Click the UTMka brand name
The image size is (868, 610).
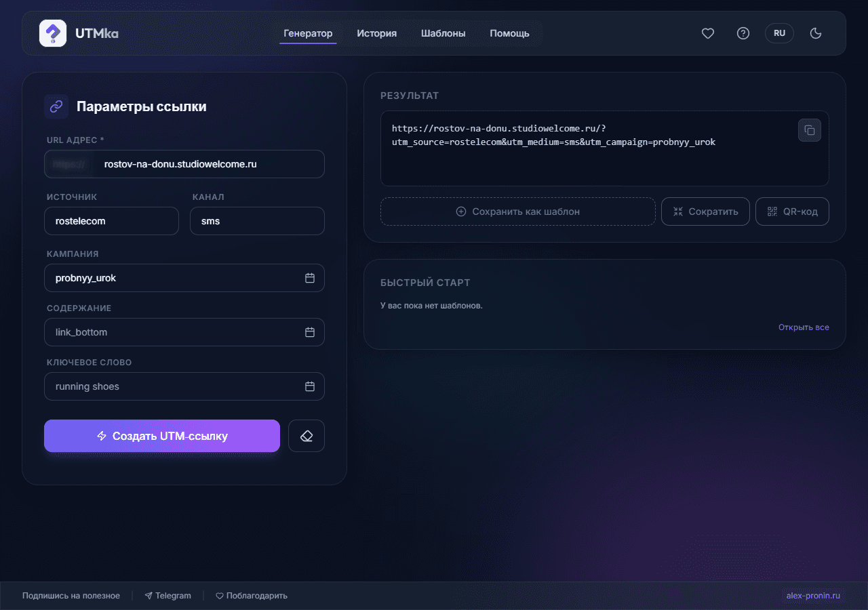point(97,33)
